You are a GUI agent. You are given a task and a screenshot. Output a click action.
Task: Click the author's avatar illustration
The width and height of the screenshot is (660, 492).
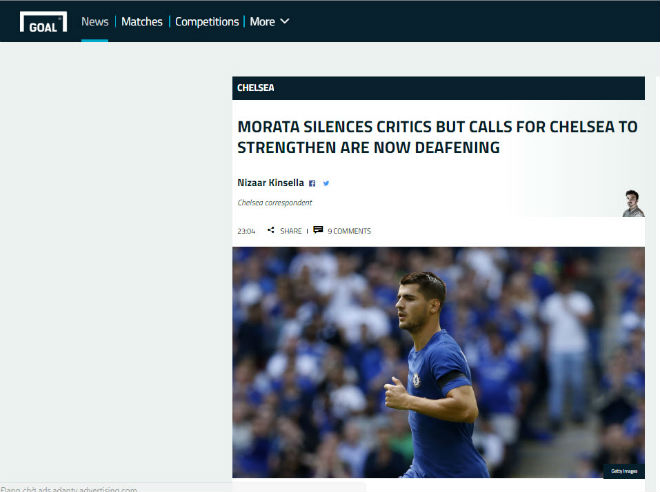tap(632, 203)
